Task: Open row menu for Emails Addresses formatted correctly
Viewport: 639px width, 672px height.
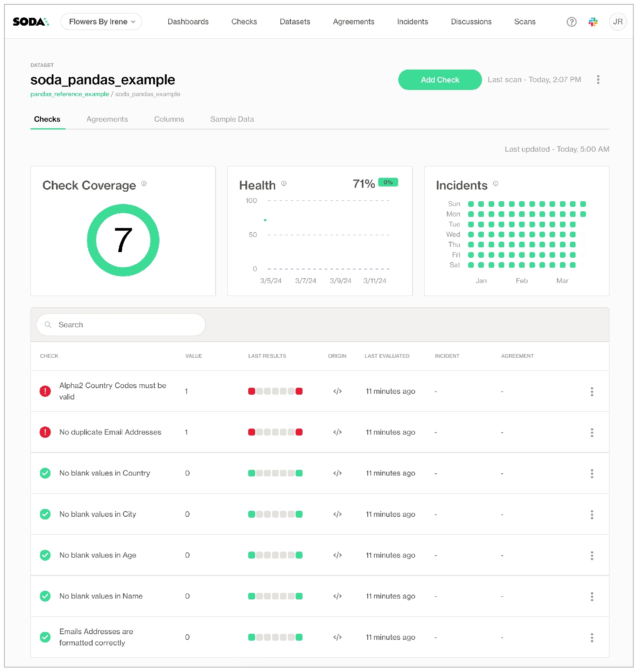Action: pos(592,638)
